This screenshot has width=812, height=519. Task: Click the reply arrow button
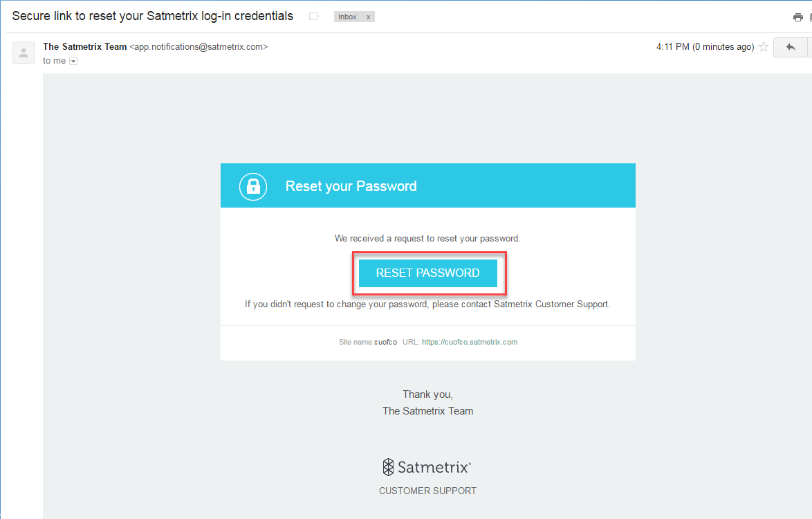[x=791, y=47]
